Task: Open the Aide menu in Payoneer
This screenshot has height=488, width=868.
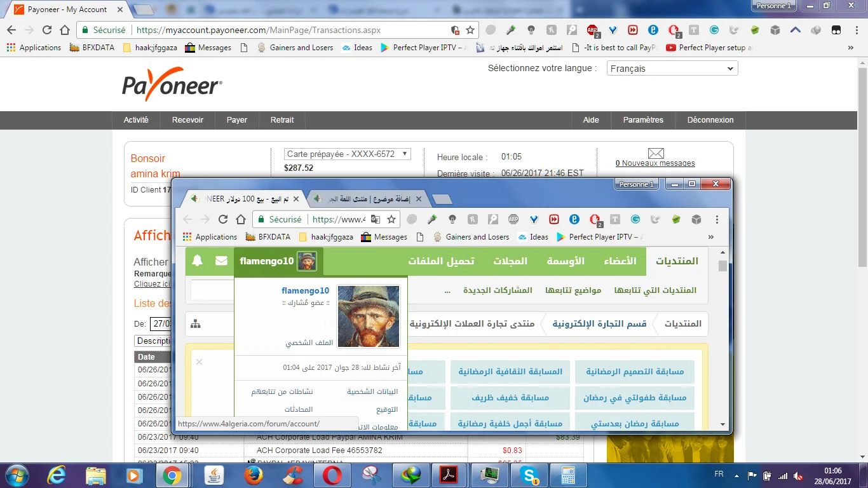Action: 591,120
